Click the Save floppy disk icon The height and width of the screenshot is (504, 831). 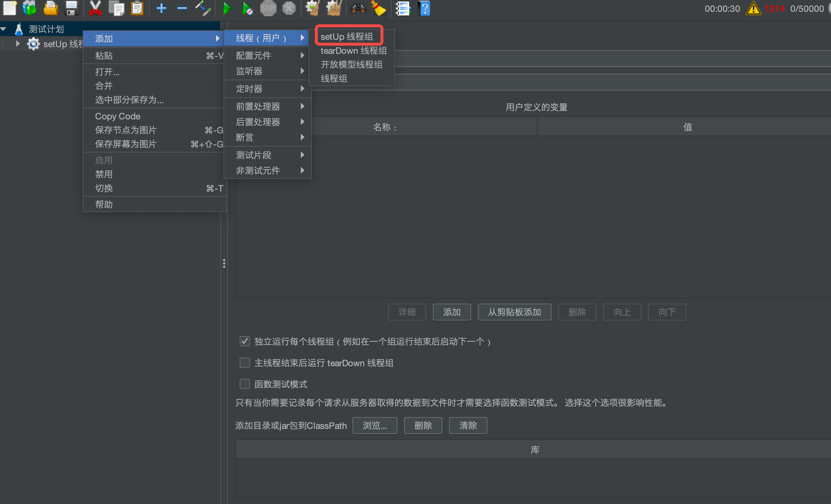pyautogui.click(x=71, y=8)
